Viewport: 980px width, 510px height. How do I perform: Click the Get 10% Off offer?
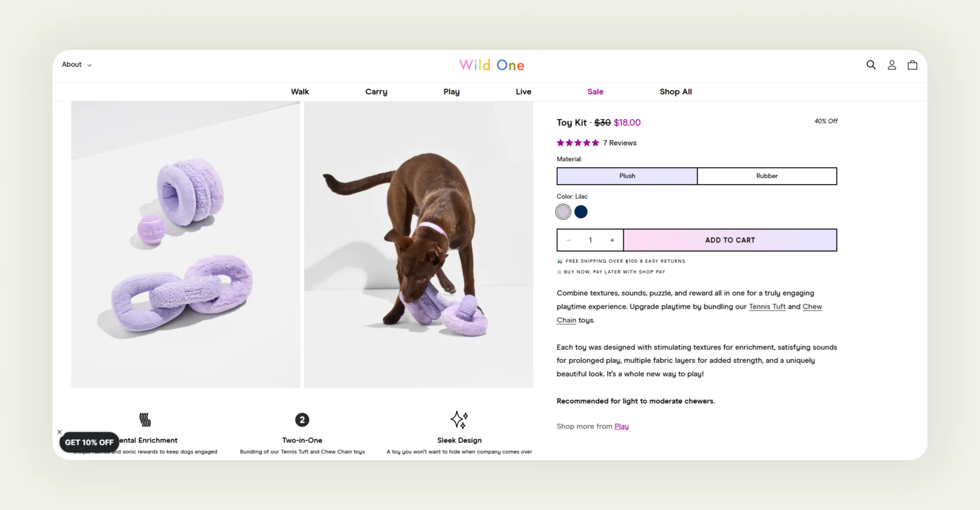pyautogui.click(x=89, y=442)
